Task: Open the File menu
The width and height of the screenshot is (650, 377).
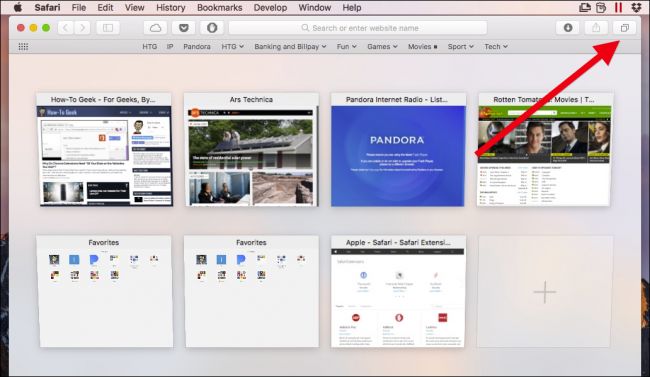Action: (79, 7)
